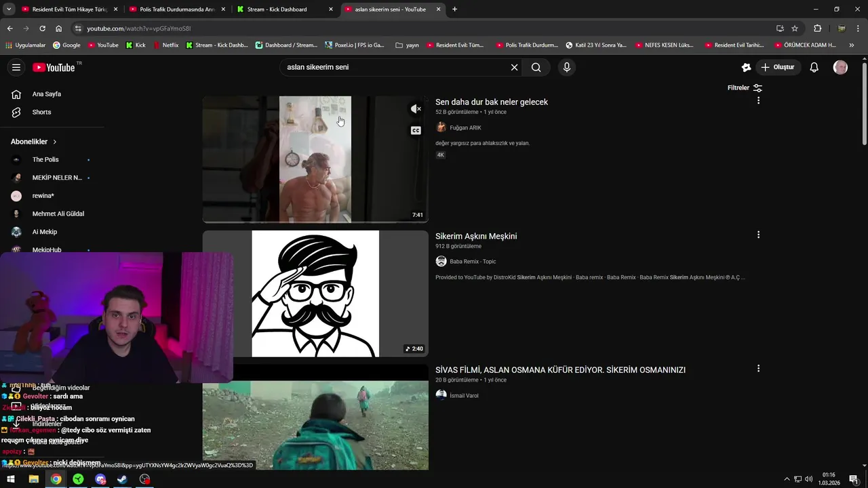Open the İsmail Varol channel

click(x=464, y=396)
